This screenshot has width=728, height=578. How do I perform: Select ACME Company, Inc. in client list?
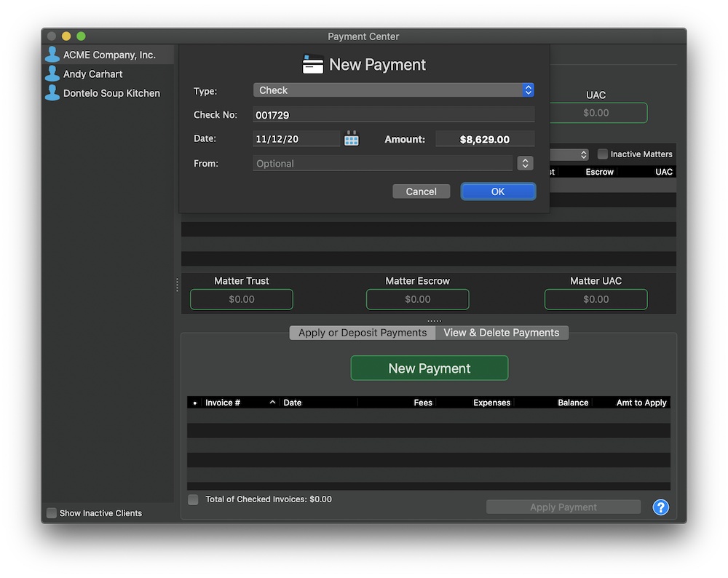coord(108,55)
